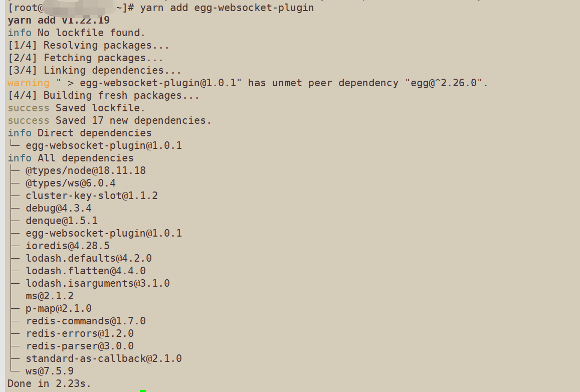Viewport: 580px width, 392px height.
Task: Click lodash.defaults@4.2.0 in the list
Action: [88, 258]
